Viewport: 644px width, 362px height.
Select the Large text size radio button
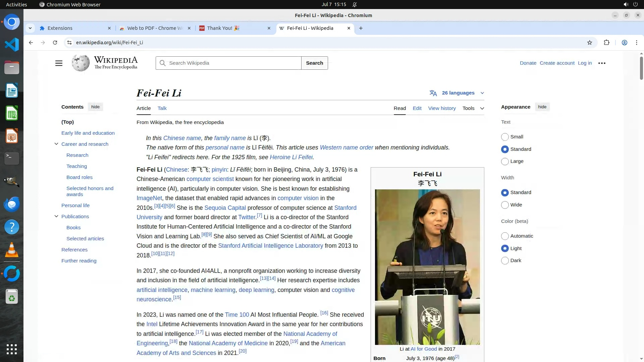[505, 162]
